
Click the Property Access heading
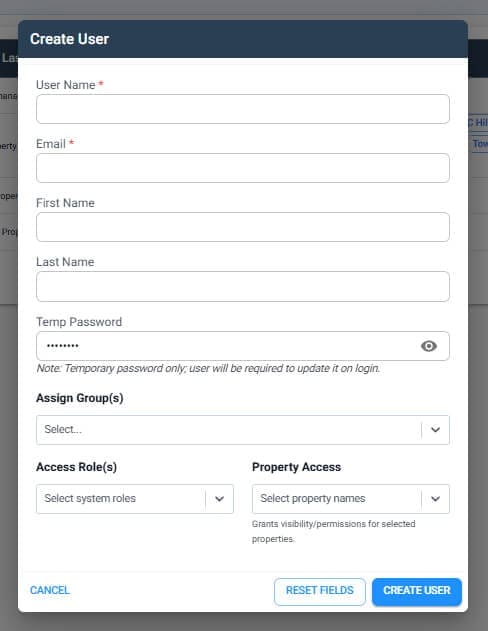297,467
